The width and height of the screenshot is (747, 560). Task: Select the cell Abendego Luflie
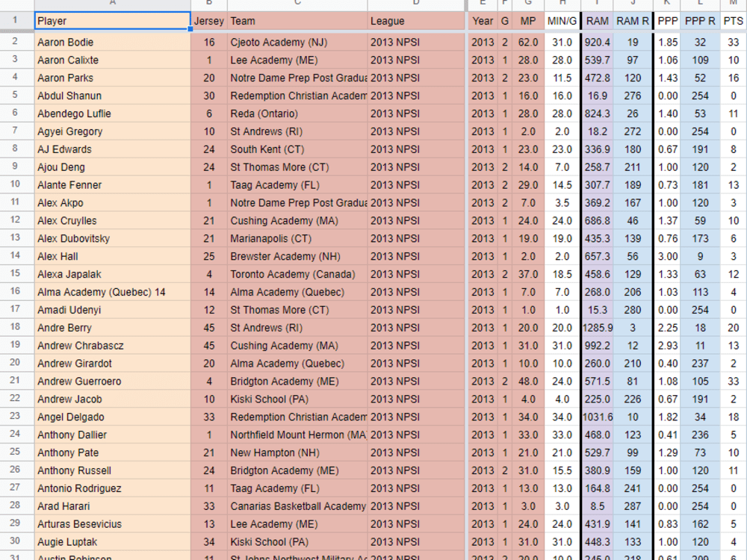click(x=113, y=113)
